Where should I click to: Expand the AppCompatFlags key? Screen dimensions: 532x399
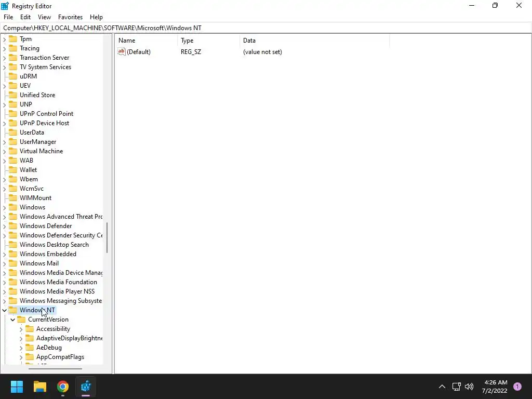point(21,357)
